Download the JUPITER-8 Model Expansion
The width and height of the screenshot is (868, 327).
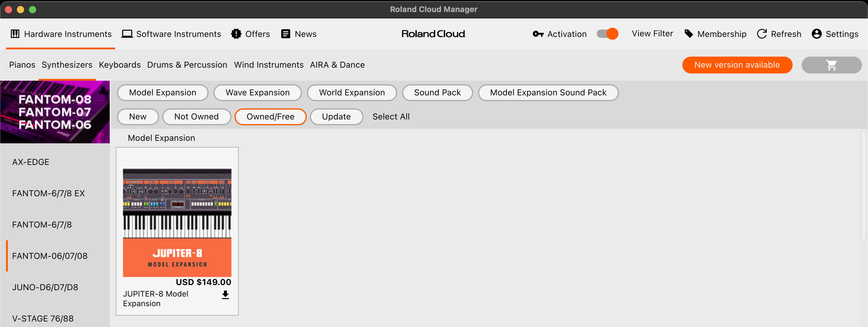click(225, 295)
